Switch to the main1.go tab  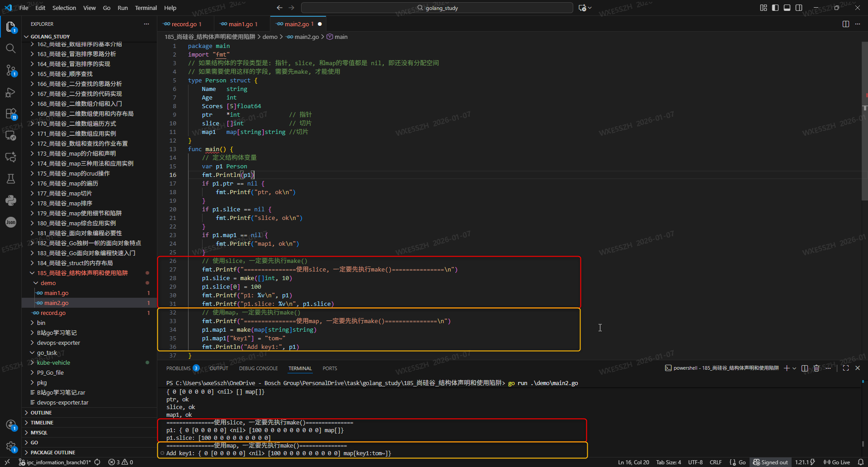tap(242, 24)
